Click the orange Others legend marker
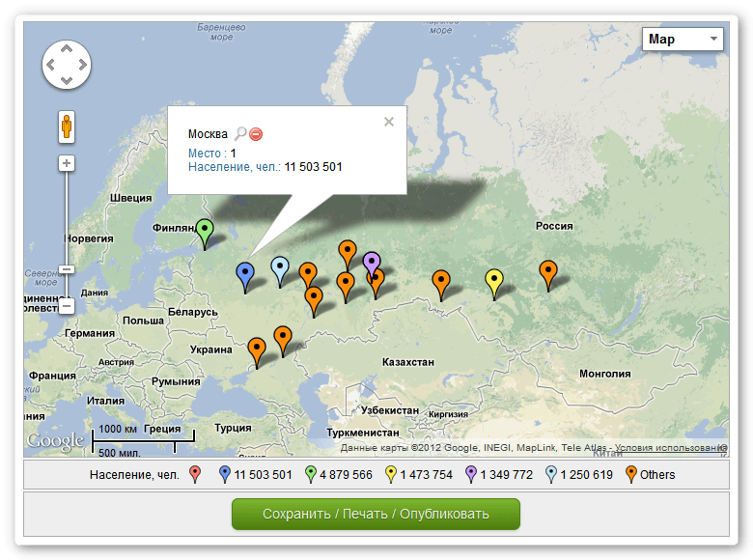The width and height of the screenshot is (753, 560). (631, 474)
